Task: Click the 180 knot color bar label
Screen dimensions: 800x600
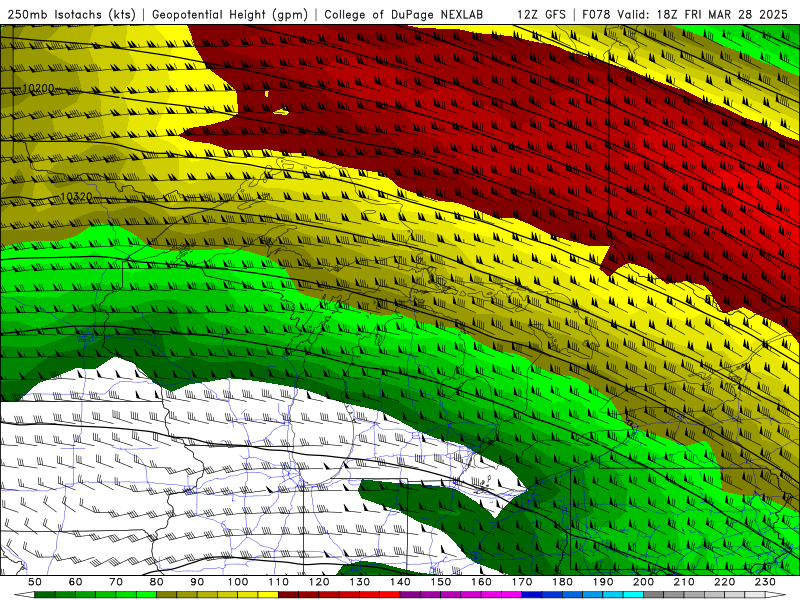Action: [562, 582]
